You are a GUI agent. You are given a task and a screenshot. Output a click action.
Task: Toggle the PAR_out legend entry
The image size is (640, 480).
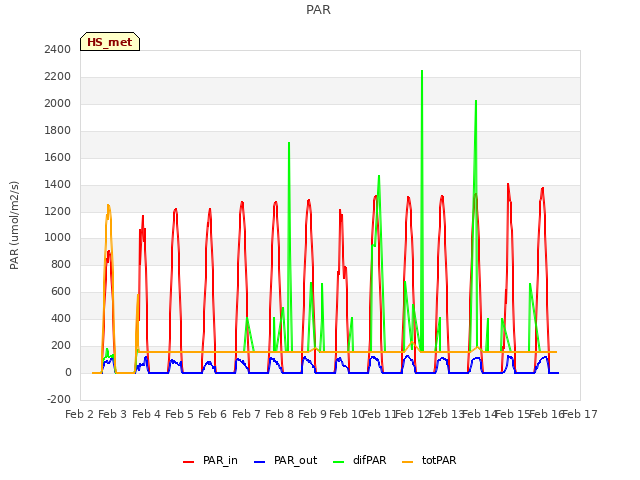(x=285, y=460)
